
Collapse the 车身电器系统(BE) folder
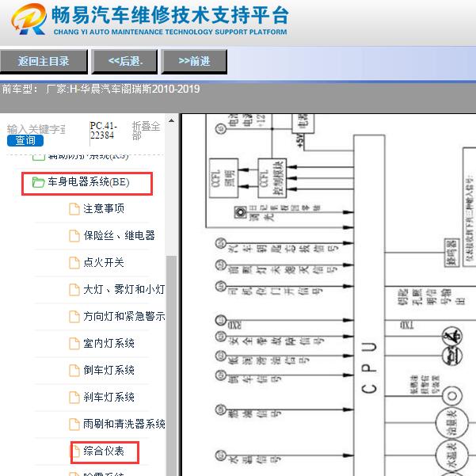[x=87, y=183]
